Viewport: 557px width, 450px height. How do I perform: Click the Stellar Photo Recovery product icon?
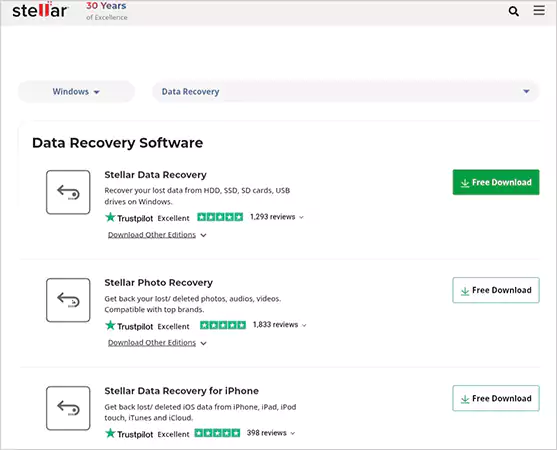(68, 300)
